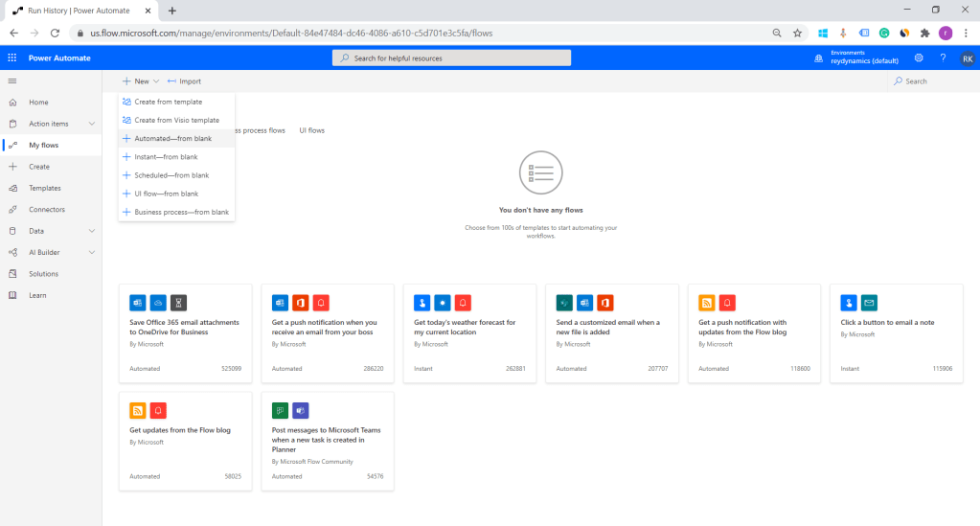Open environment picker reydynamics (default)
This screenshot has width=980, height=526.
coord(857,58)
